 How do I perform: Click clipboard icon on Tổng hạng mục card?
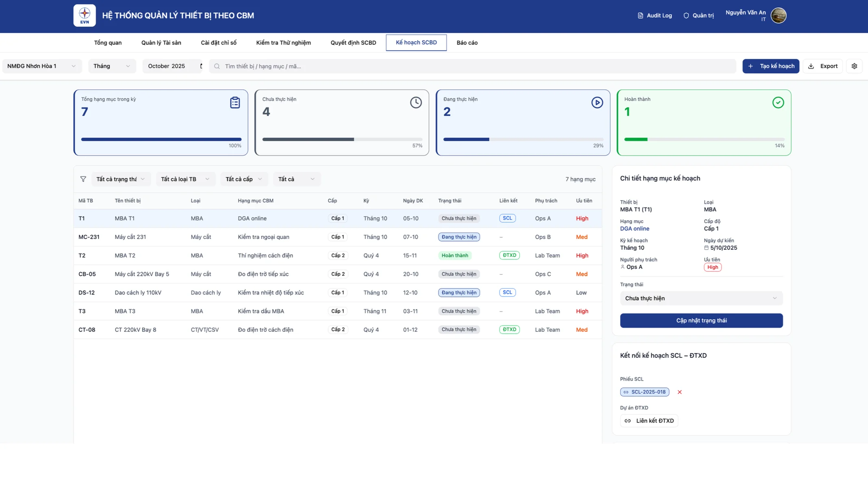[235, 102]
